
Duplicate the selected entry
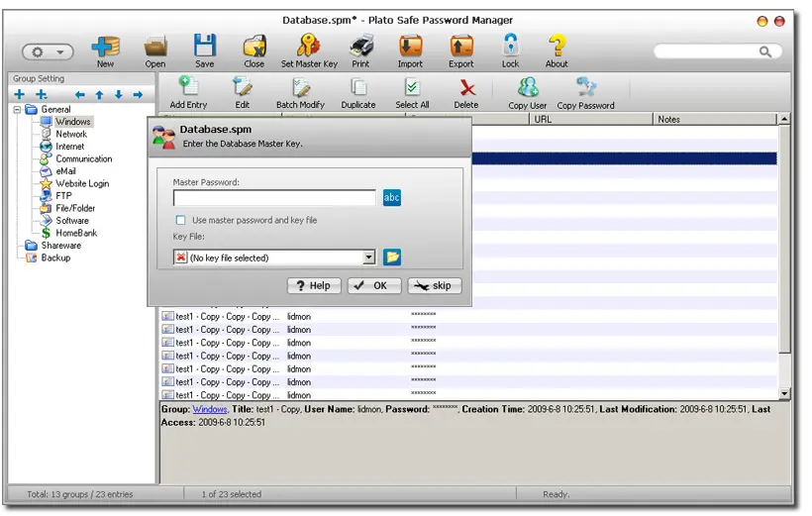click(358, 92)
